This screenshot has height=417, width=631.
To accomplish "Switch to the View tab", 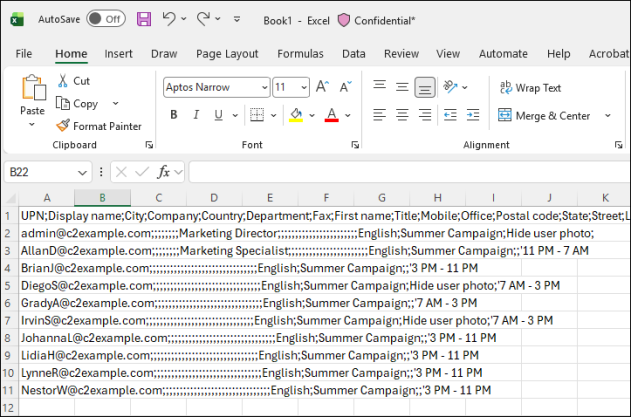I will tap(448, 54).
